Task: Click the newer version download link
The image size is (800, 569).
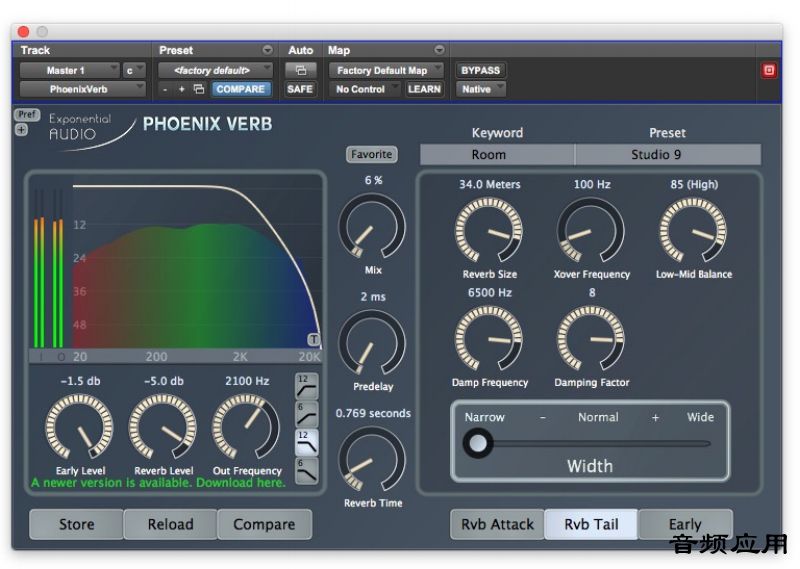Action: click(158, 483)
